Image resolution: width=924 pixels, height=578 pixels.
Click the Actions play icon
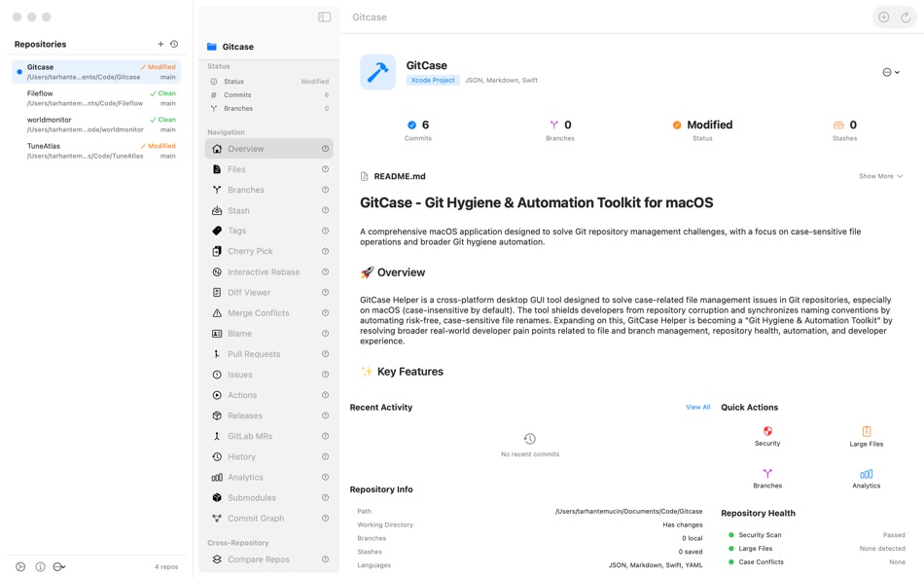217,395
